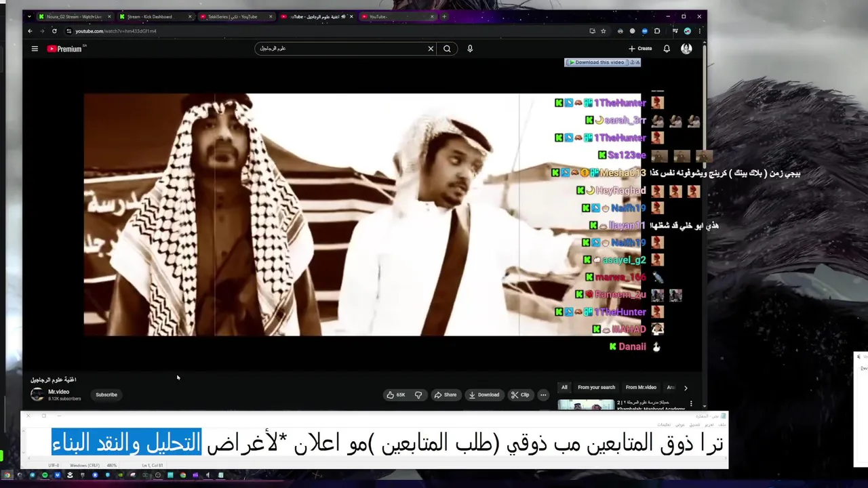The height and width of the screenshot is (488, 868).
Task: Open Chrome from the taskbar
Action: pyautogui.click(x=7, y=475)
